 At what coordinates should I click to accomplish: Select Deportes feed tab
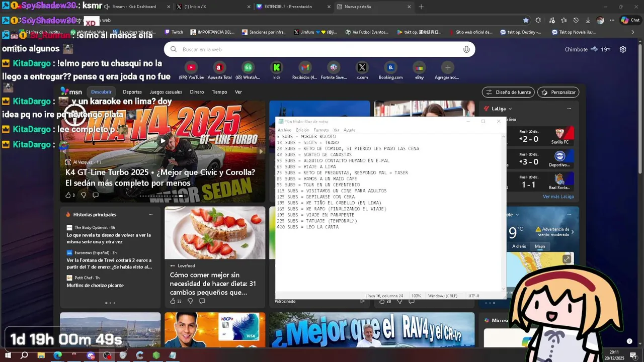pyautogui.click(x=132, y=92)
